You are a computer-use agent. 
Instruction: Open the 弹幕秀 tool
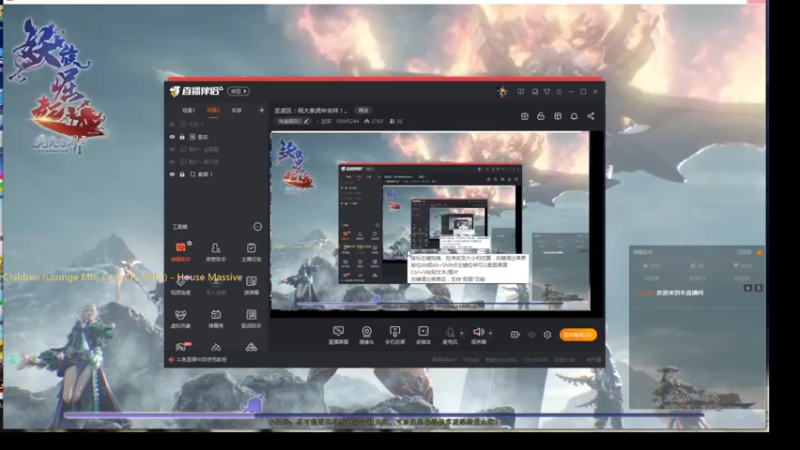tap(216, 318)
